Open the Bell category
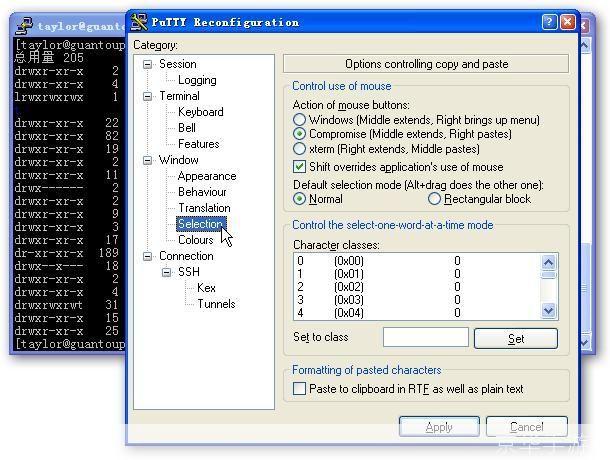 pos(187,128)
